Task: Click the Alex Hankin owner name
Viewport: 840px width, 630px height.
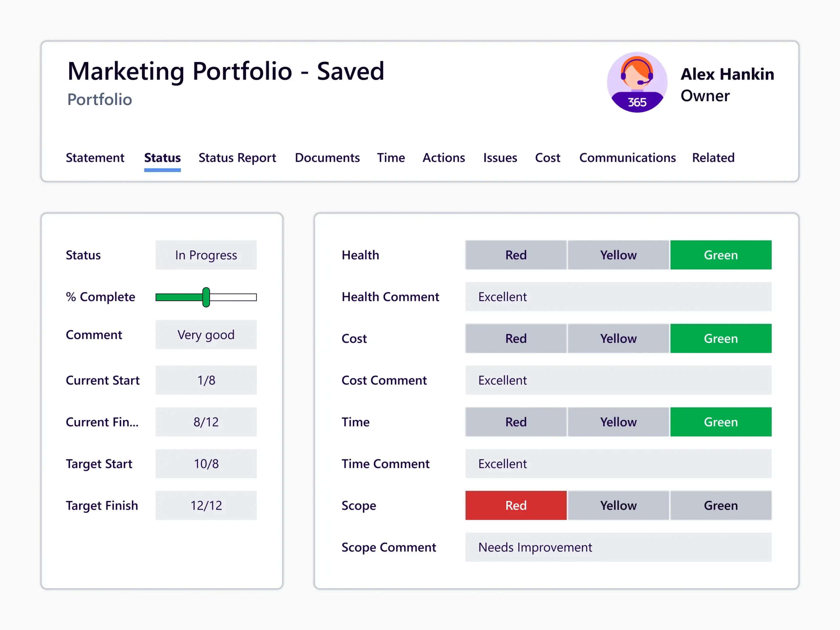Action: [x=727, y=74]
